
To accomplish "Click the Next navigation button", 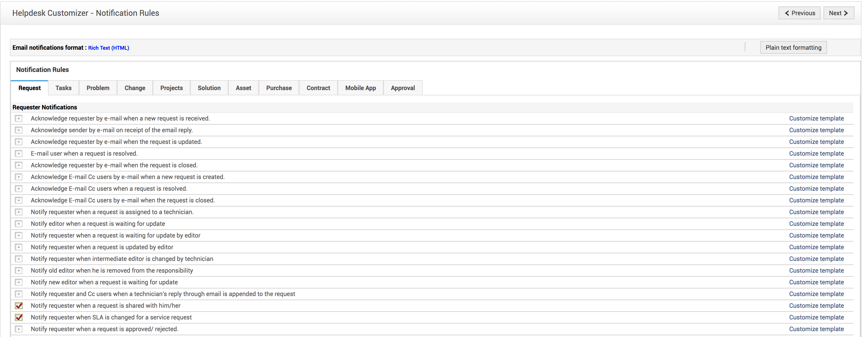I will [x=838, y=13].
